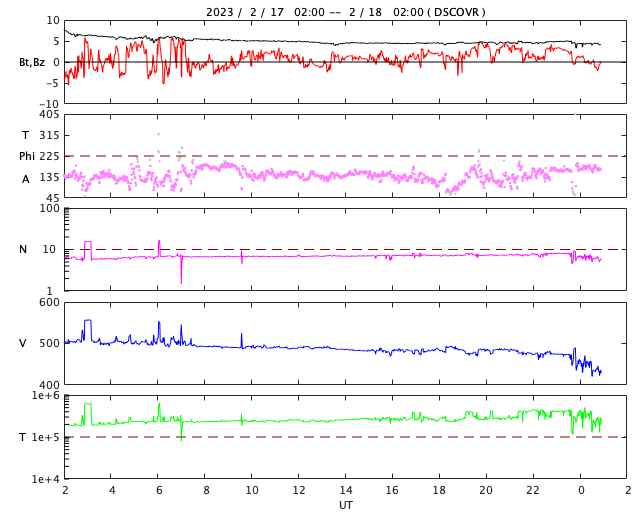This screenshot has width=640, height=512.
Task: Click the '135' Phi tick label
Action: (49, 177)
